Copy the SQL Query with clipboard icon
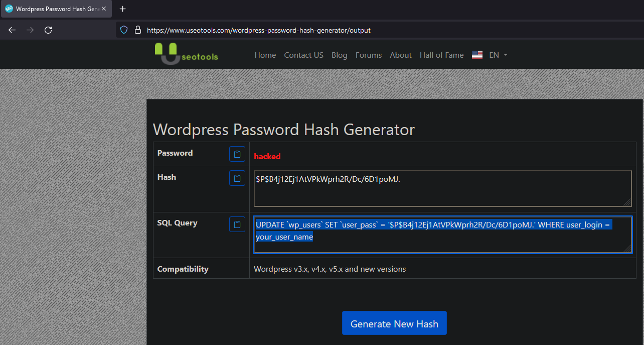The image size is (644, 345). (237, 224)
